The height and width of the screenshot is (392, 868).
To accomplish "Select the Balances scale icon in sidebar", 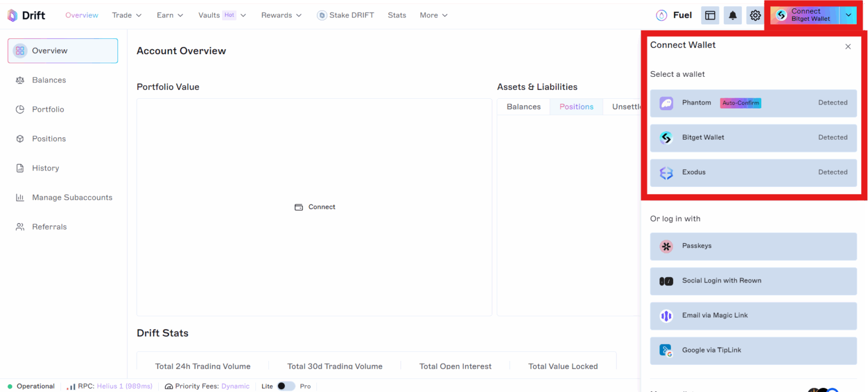I will 19,80.
